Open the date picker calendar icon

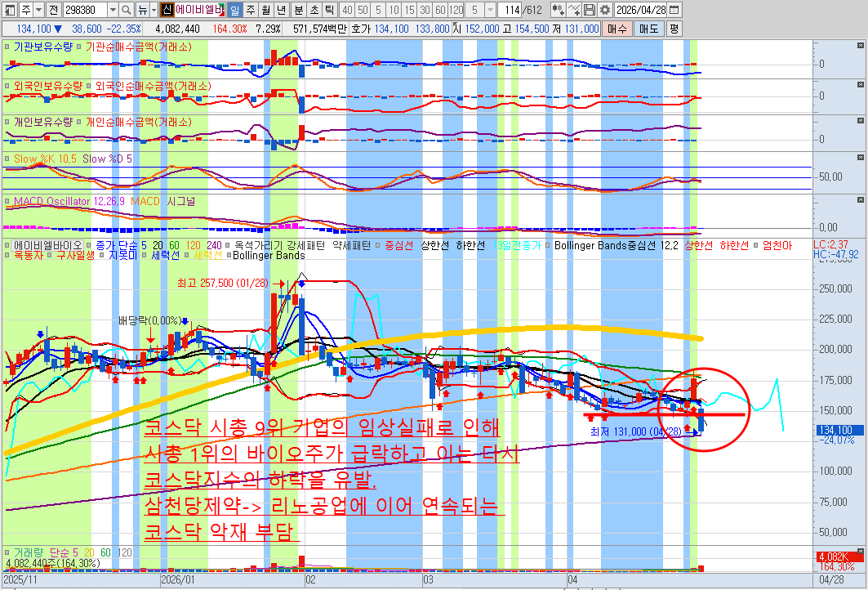tap(674, 10)
